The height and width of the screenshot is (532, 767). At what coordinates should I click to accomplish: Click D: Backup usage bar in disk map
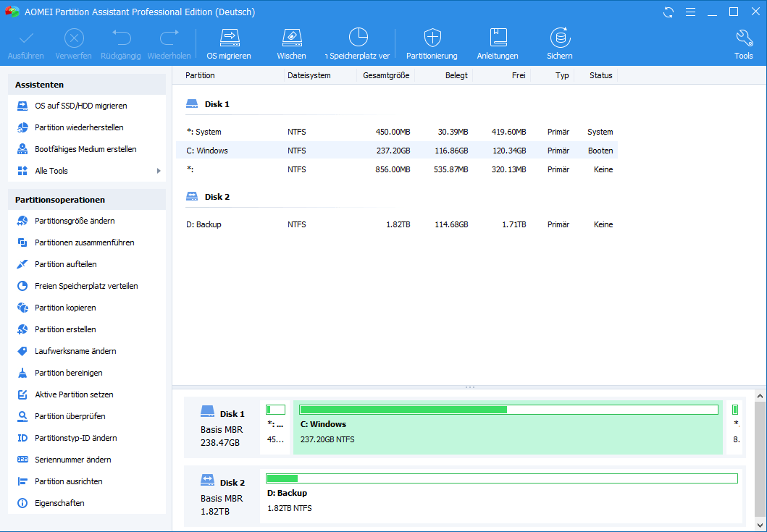[x=501, y=478]
